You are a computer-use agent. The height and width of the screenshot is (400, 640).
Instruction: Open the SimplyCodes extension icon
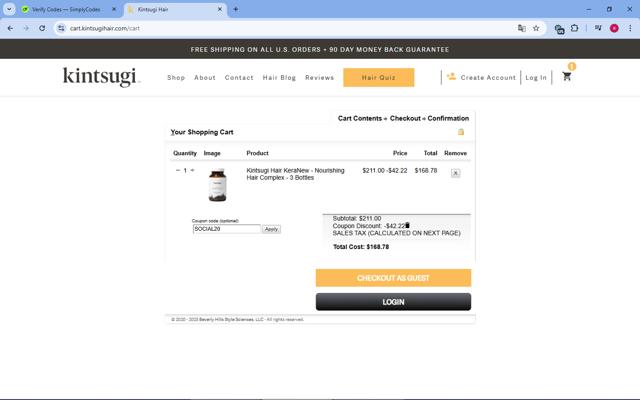tap(559, 29)
